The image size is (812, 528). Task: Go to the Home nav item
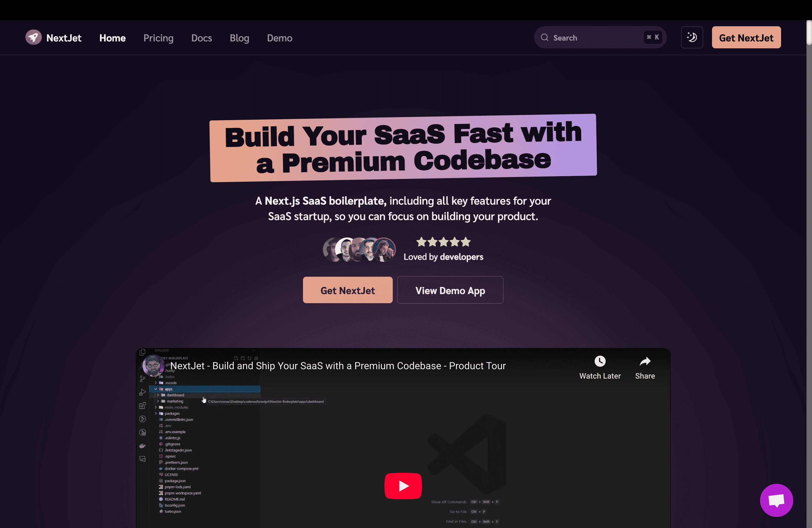[x=113, y=38]
